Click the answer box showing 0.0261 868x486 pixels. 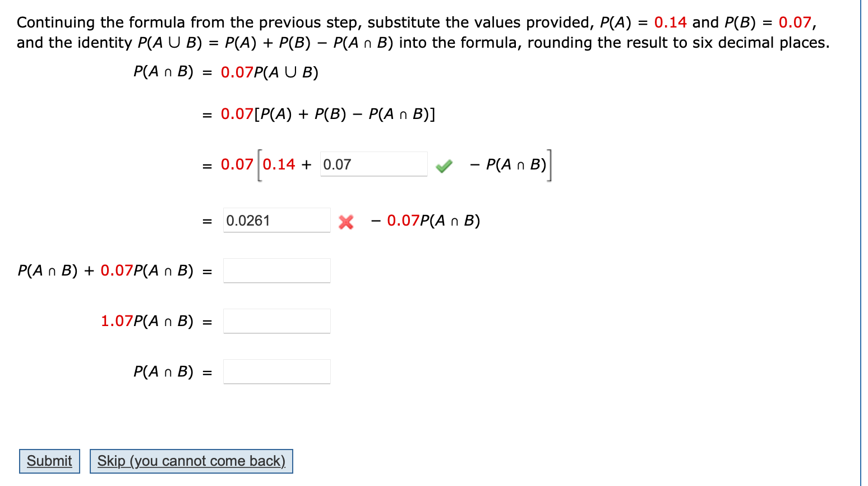coord(276,220)
